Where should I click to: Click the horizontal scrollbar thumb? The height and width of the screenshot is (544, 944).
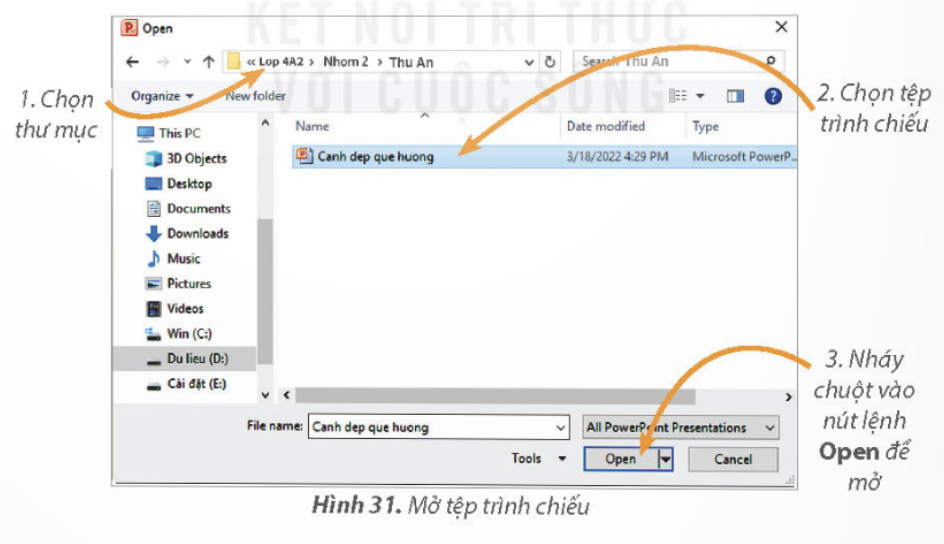click(495, 396)
